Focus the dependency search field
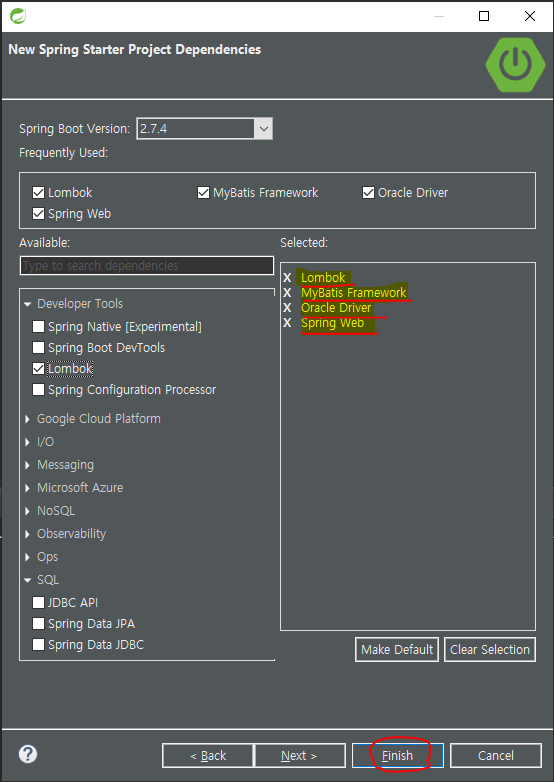The height and width of the screenshot is (782, 554). 147,265
